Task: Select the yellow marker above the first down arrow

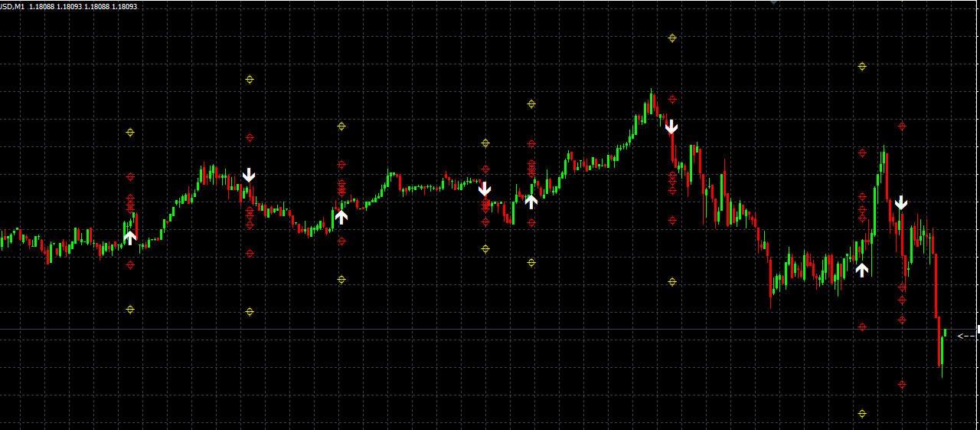Action: pyautogui.click(x=249, y=79)
